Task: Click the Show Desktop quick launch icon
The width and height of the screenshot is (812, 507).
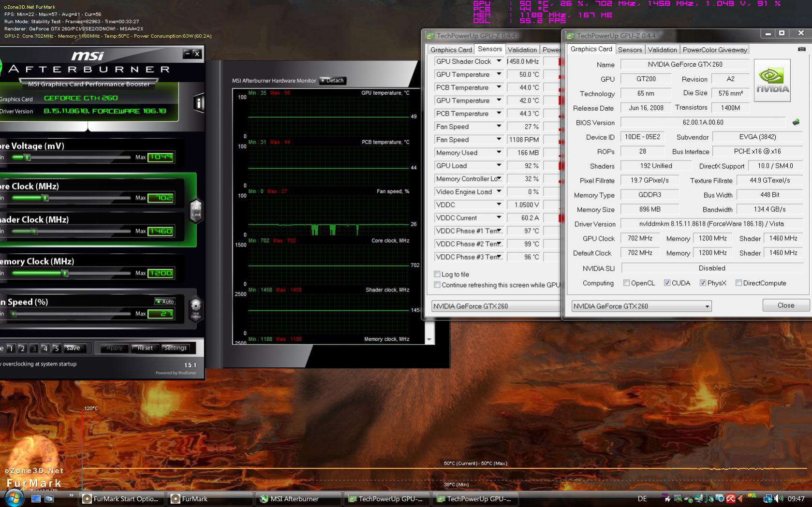Action: (x=36, y=498)
